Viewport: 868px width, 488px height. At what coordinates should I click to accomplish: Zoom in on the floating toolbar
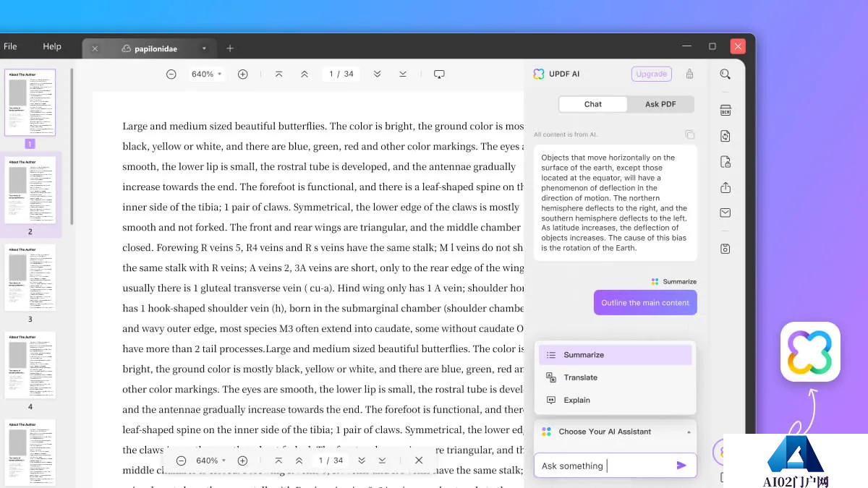(x=243, y=461)
